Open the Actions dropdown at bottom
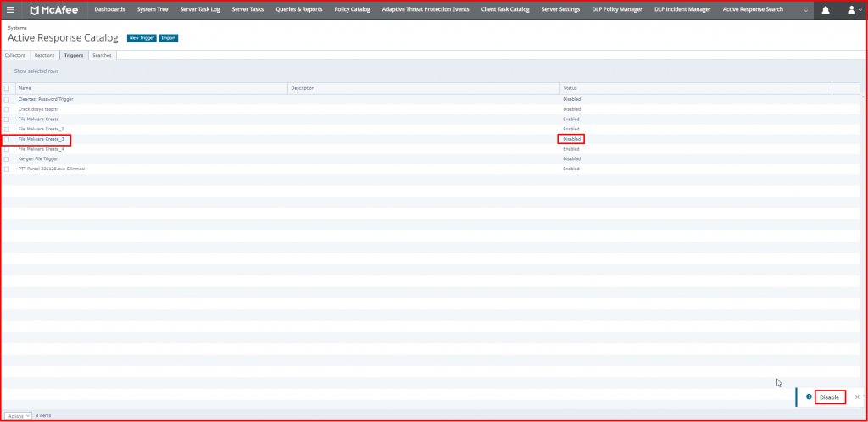Viewport: 868px width, 422px height. click(18, 415)
